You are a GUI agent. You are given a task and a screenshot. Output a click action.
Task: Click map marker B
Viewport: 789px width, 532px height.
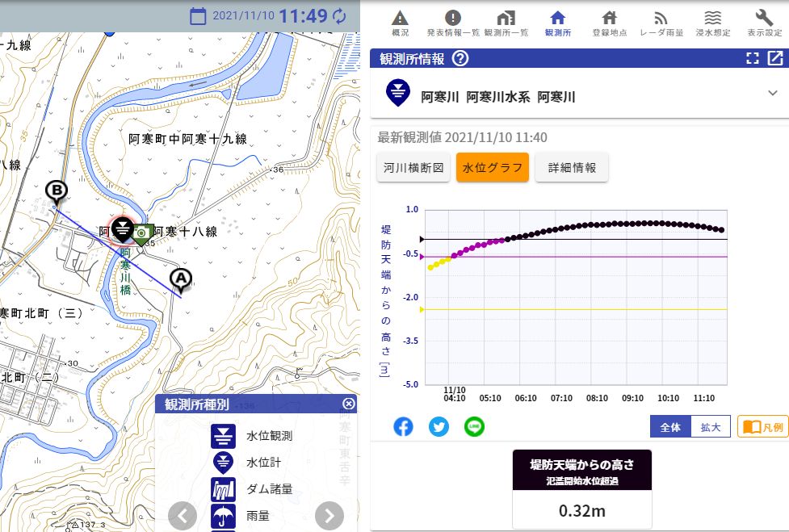click(x=57, y=193)
